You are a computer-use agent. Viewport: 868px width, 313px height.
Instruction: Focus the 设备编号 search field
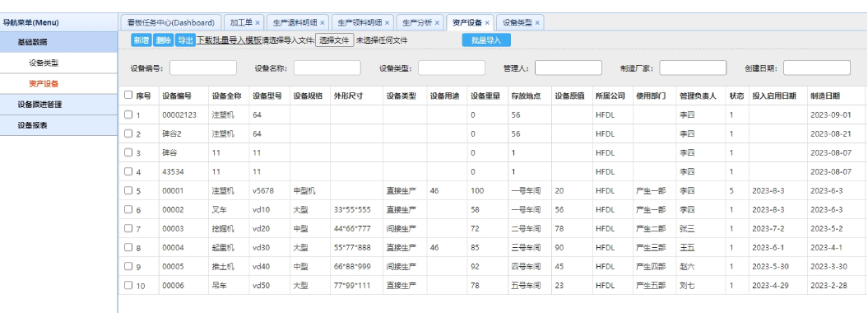coord(203,68)
